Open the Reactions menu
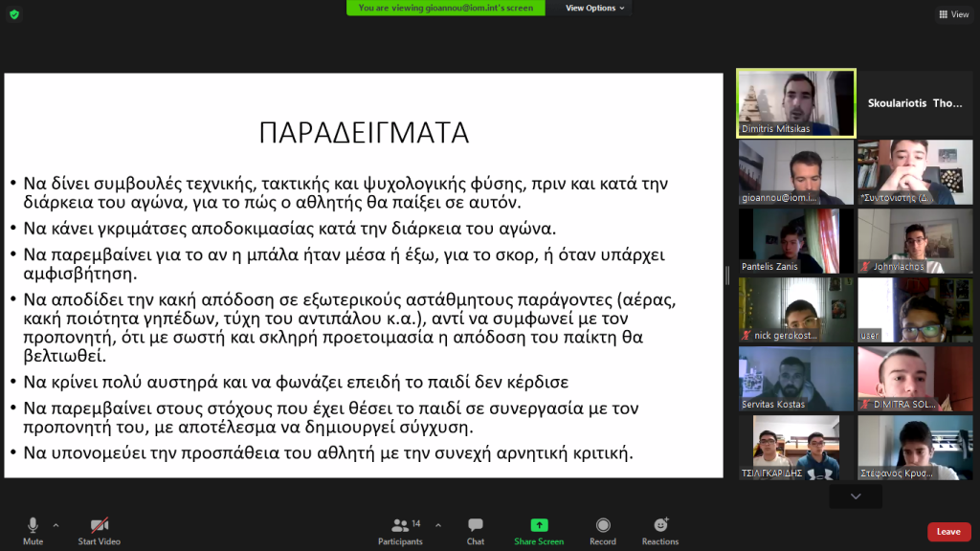This screenshot has height=551, width=980. [x=660, y=529]
